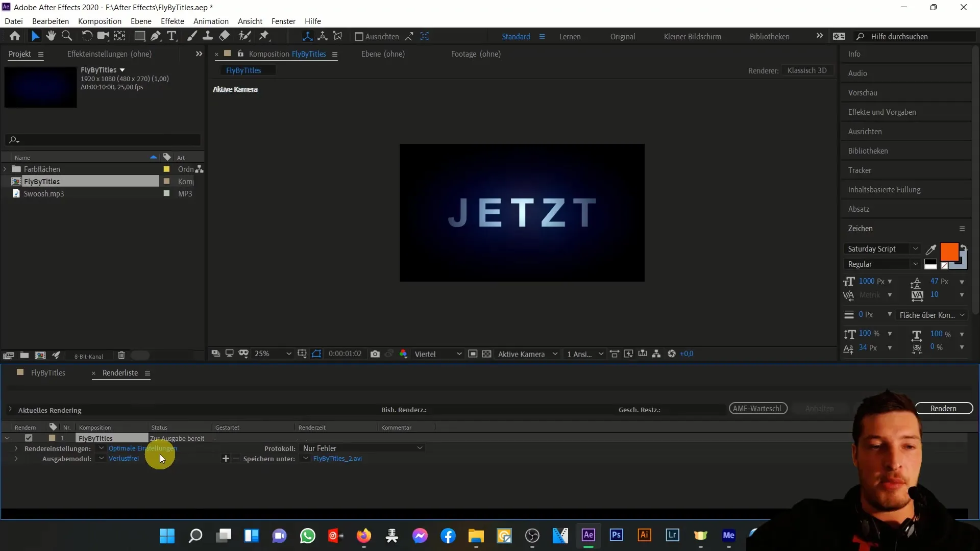Select the Pen tool
The width and height of the screenshot is (980, 551).
pos(156,36)
